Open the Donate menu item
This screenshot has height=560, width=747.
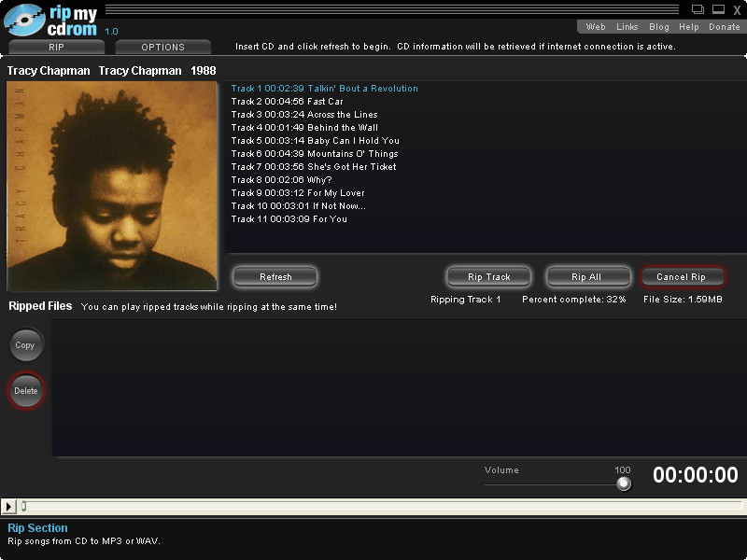[x=725, y=27]
